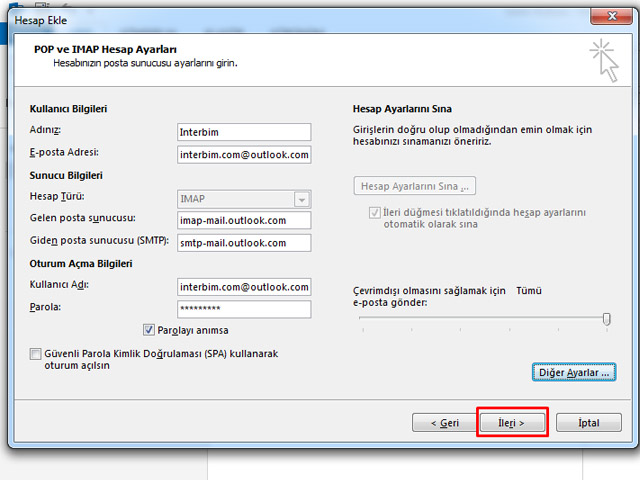Toggle automatic account test on İleri checkbox
The image size is (640, 480).
375,213
